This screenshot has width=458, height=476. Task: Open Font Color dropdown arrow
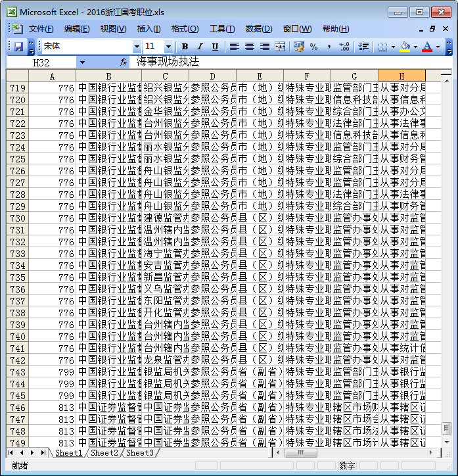point(438,47)
